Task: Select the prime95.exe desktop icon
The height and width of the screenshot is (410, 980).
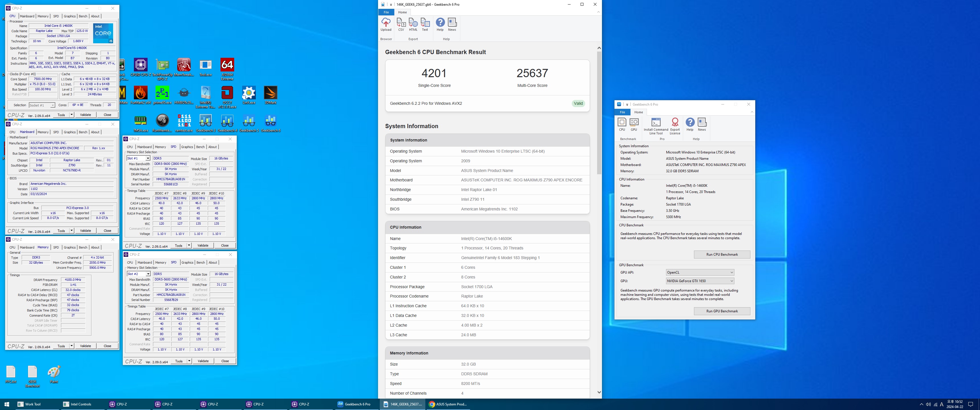Action: [x=162, y=95]
